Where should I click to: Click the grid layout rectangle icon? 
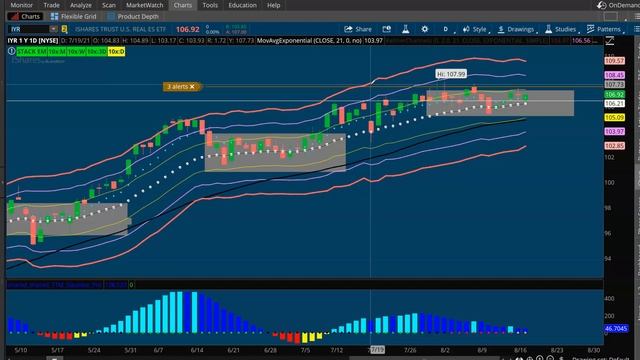pyautogui.click(x=611, y=17)
